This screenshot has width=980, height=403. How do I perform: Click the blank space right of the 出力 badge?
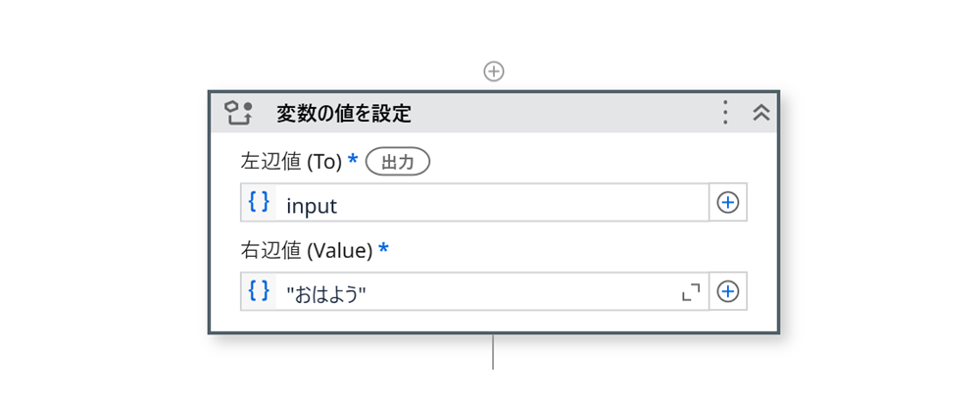pos(588,162)
